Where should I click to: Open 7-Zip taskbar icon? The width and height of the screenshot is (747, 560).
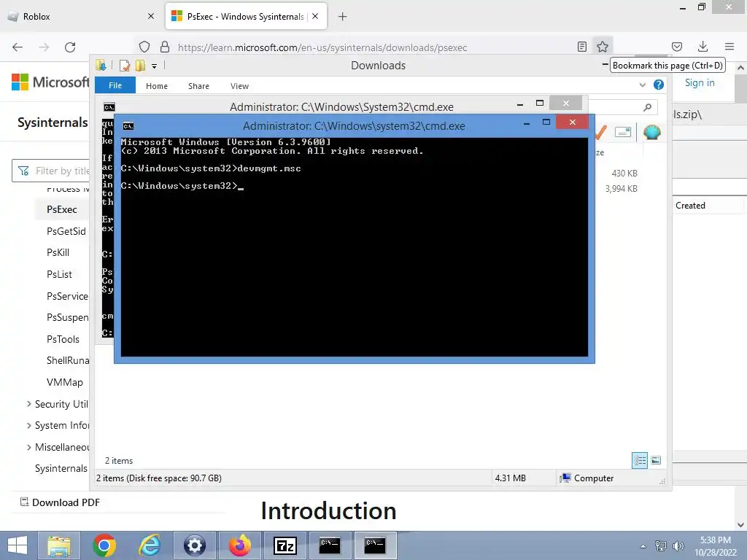point(285,545)
